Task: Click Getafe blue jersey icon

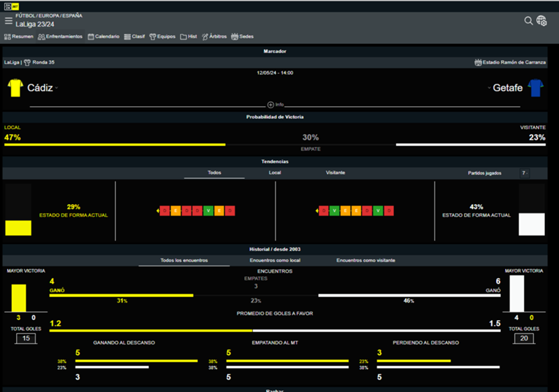Action: point(536,88)
